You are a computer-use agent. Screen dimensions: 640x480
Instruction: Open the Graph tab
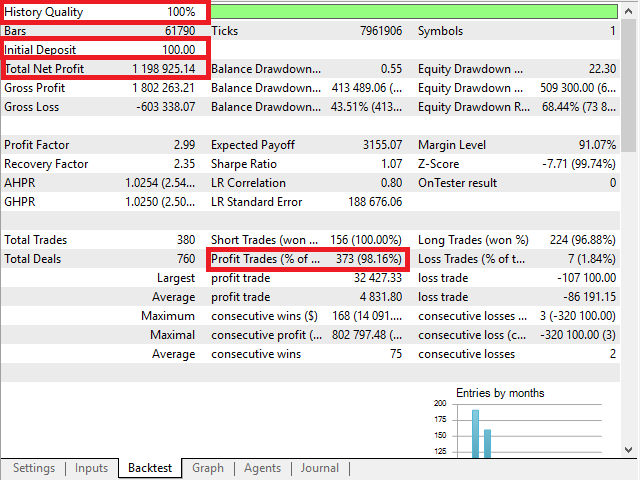click(208, 468)
